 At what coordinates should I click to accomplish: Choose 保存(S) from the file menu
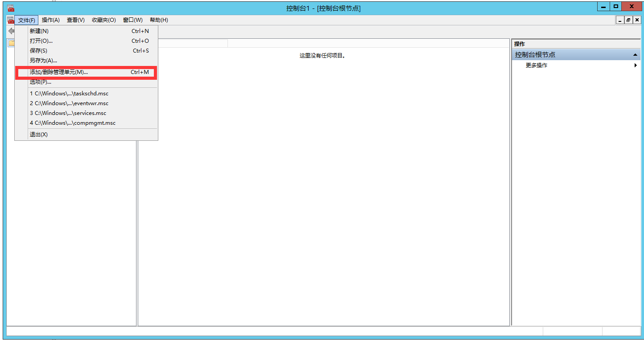point(87,51)
